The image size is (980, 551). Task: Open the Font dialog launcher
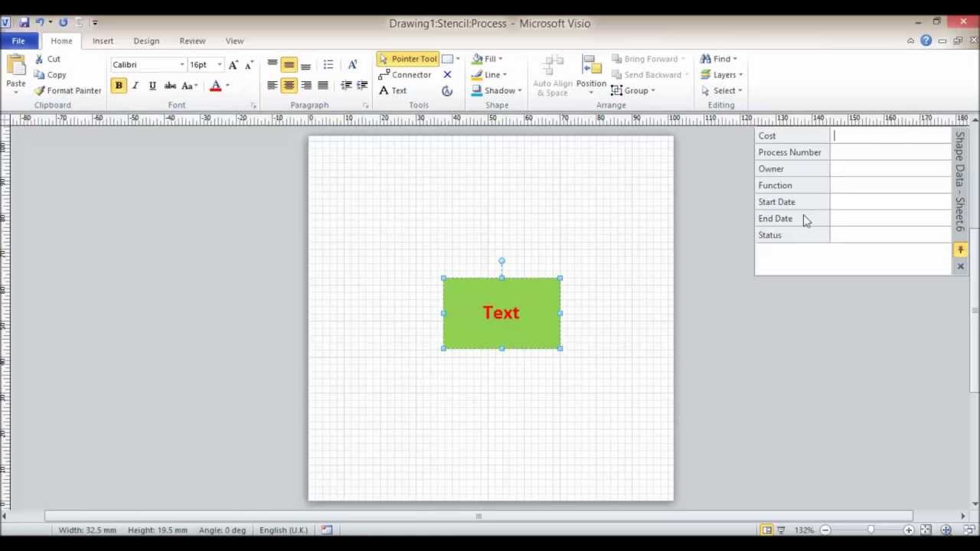(x=253, y=106)
